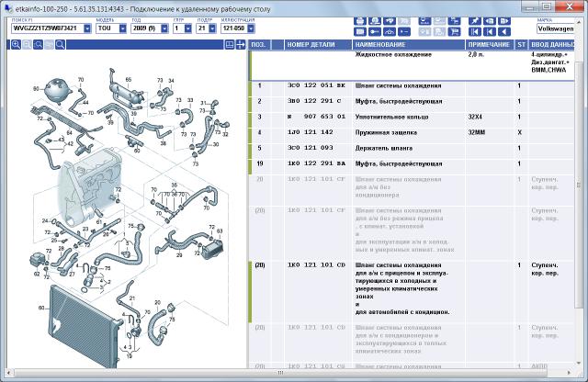Click callout 63 on the illustration
The height and width of the screenshot is (382, 588).
(x=220, y=230)
